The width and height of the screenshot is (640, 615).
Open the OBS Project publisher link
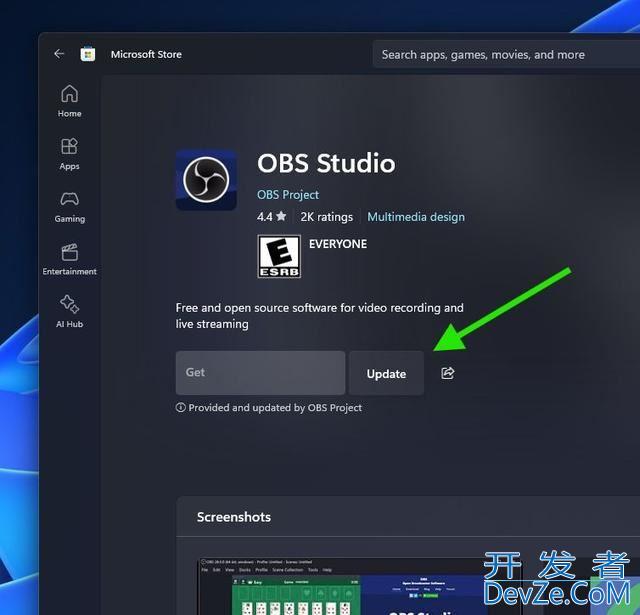(288, 195)
